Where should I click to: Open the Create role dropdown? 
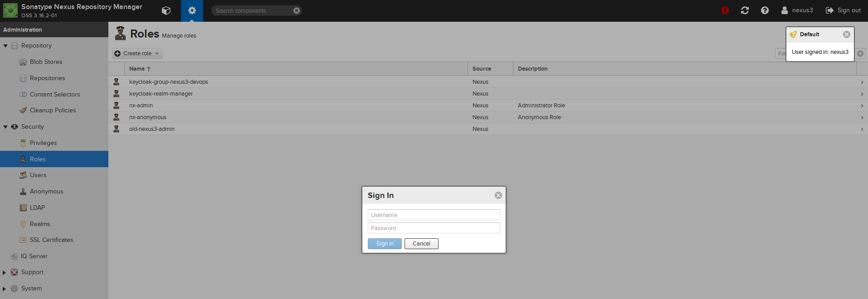[137, 53]
